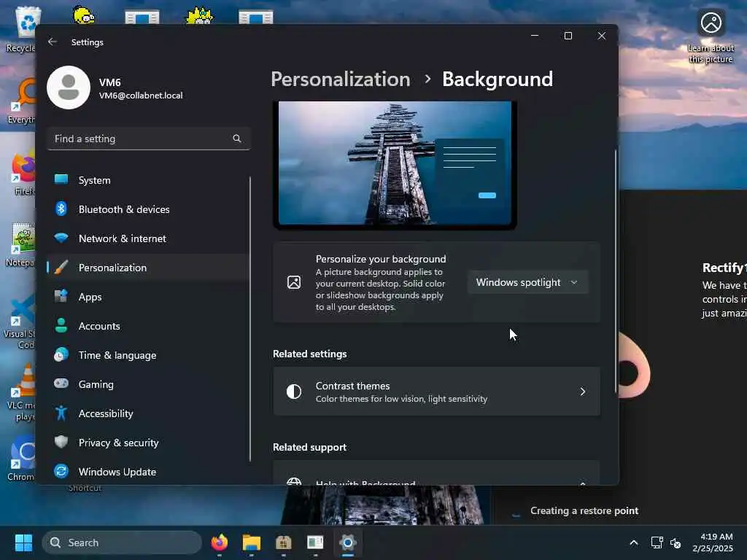The width and height of the screenshot is (747, 560).
Task: Click the Personalization paintbrush icon
Action: click(x=61, y=267)
